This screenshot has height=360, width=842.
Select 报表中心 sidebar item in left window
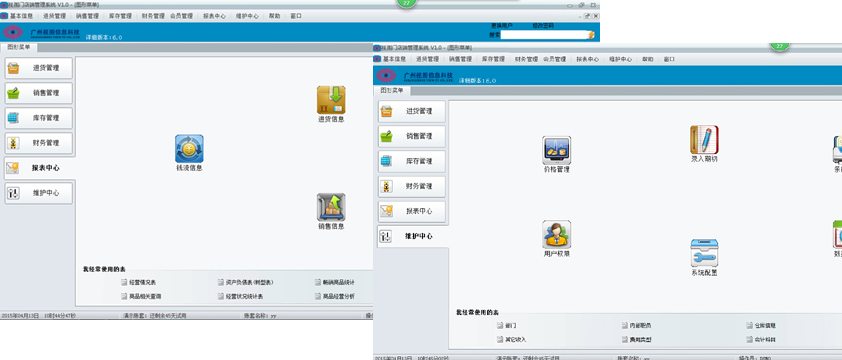[x=39, y=168]
